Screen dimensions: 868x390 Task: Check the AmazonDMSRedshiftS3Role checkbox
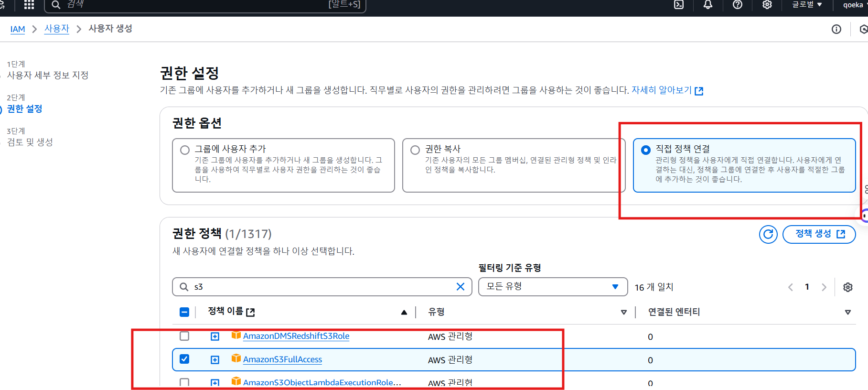coord(184,336)
